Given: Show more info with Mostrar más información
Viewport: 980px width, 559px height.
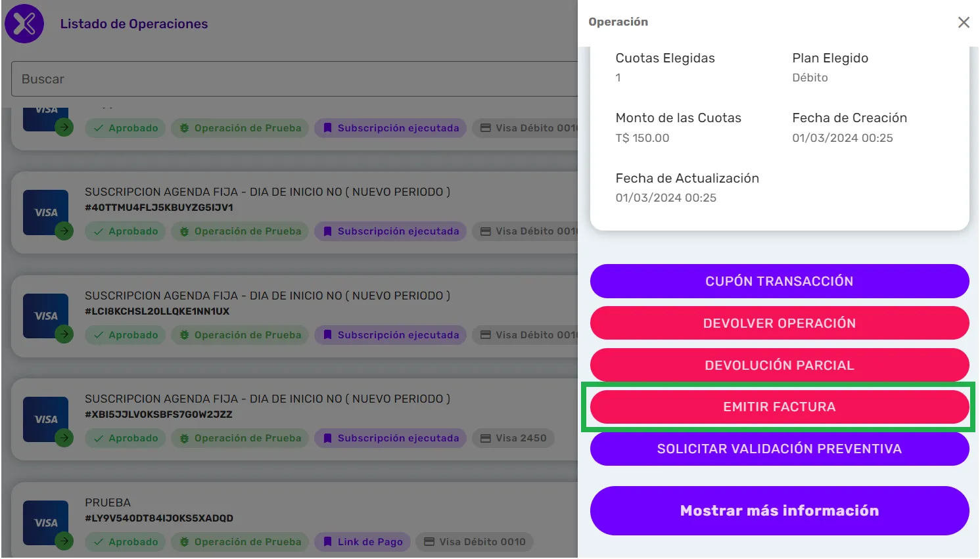Looking at the screenshot, I should (x=780, y=511).
